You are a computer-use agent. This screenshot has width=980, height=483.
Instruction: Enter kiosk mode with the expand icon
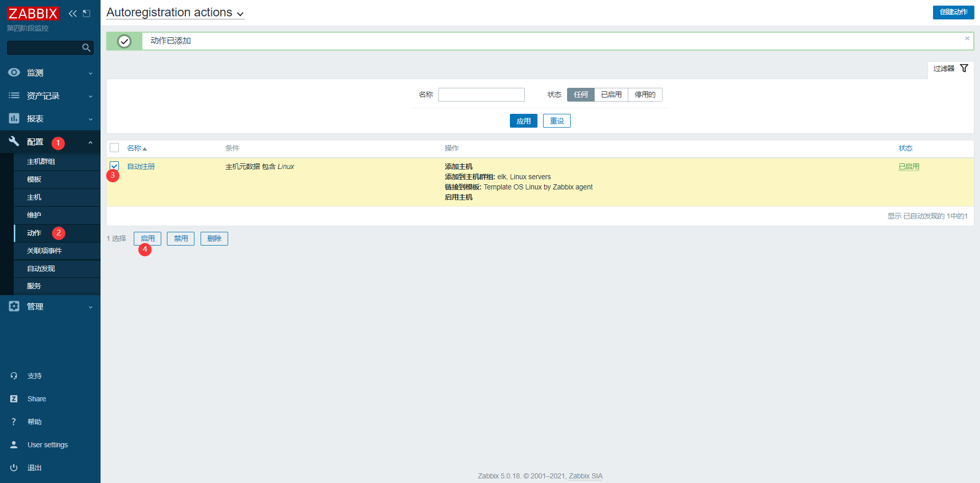click(x=86, y=13)
